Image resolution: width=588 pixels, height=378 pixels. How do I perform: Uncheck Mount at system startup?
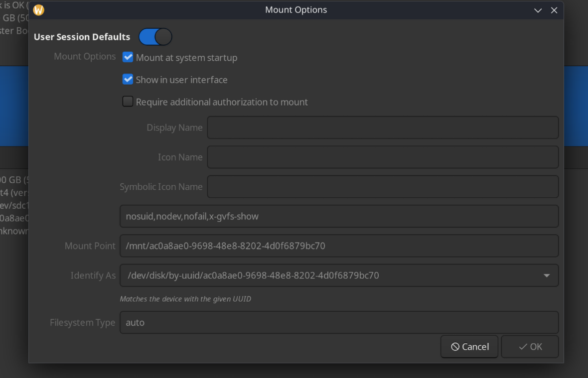coord(128,57)
